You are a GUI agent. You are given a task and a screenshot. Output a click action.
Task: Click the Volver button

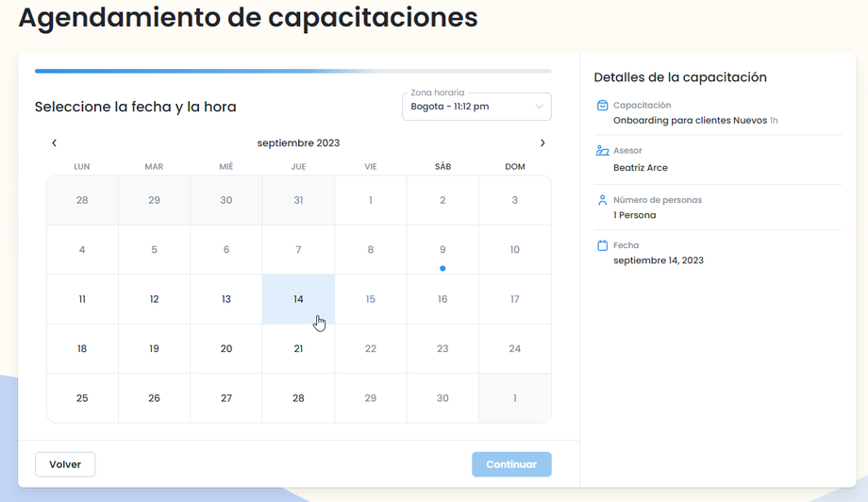pos(65,464)
